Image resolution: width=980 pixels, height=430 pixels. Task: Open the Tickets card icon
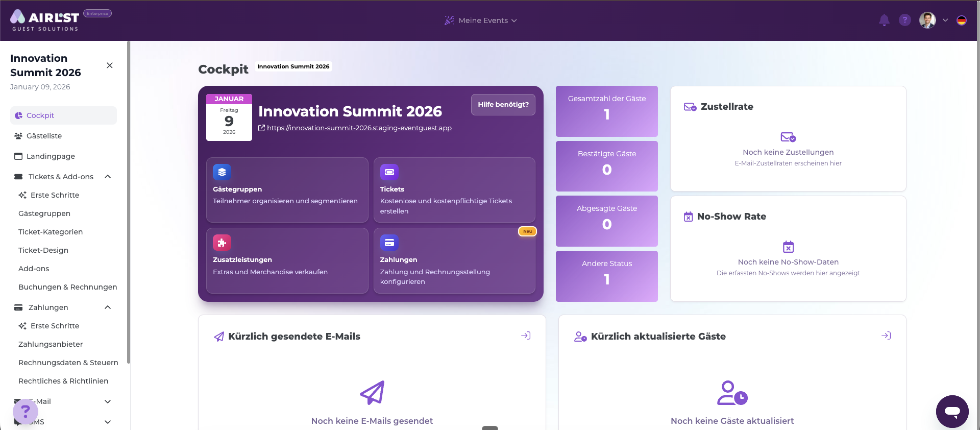389,172
